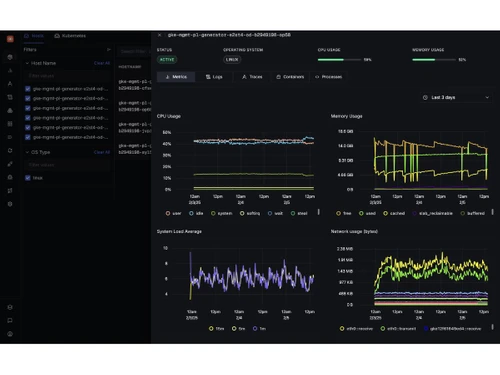Select the first host row in the table
Image resolution: width=500 pixels, height=375 pixels.
[x=135, y=85]
